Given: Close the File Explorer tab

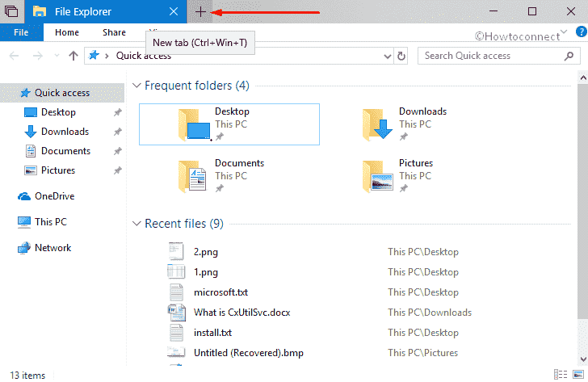Looking at the screenshot, I should click(174, 11).
